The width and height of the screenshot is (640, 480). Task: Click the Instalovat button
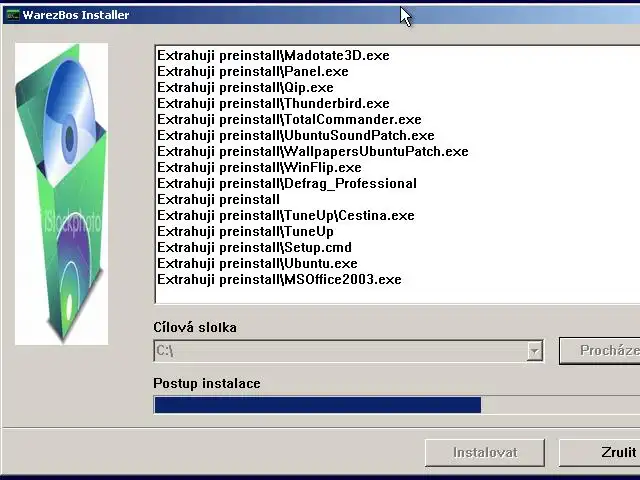[485, 453]
